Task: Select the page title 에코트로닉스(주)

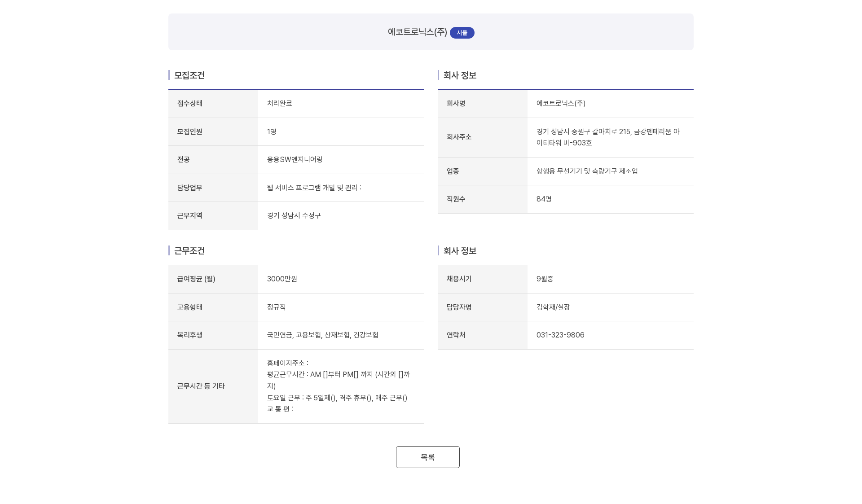Action: point(418,32)
